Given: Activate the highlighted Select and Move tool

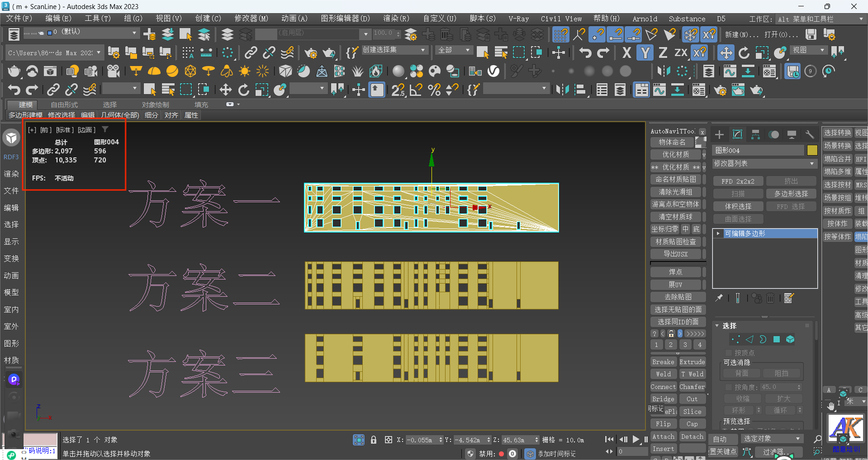Looking at the screenshot, I should [x=726, y=53].
